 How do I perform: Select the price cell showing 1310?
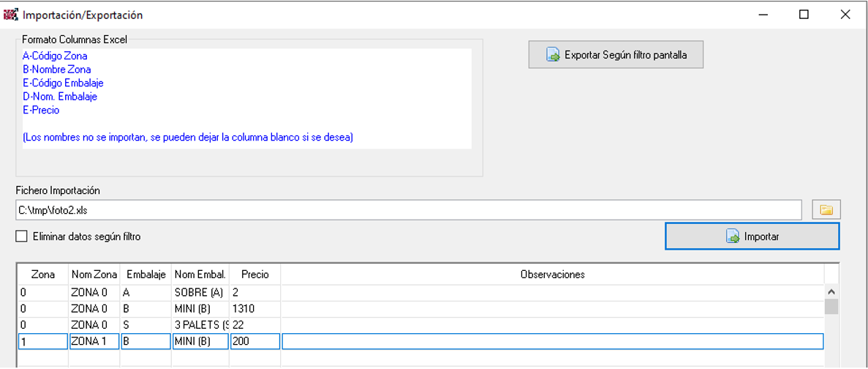pyautogui.click(x=254, y=309)
